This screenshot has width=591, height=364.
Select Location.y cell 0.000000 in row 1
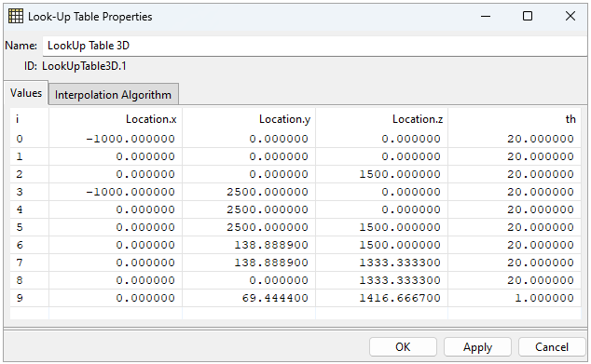point(249,156)
